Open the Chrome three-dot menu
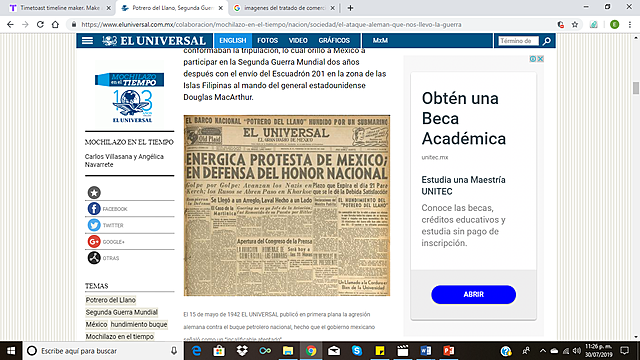This screenshot has height=360, width=640. pyautogui.click(x=630, y=24)
